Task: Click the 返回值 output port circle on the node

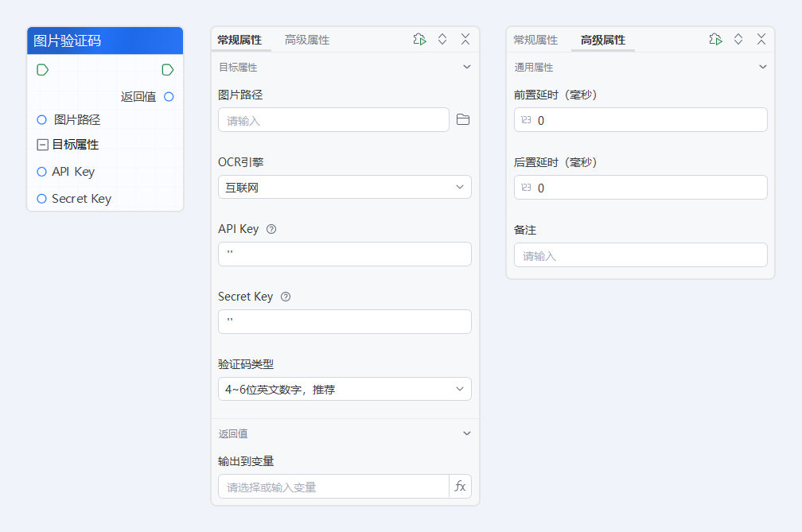Action: point(168,96)
